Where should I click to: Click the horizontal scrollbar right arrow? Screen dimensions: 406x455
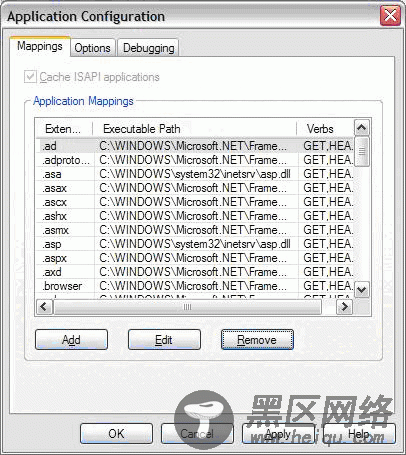pyautogui.click(x=345, y=307)
